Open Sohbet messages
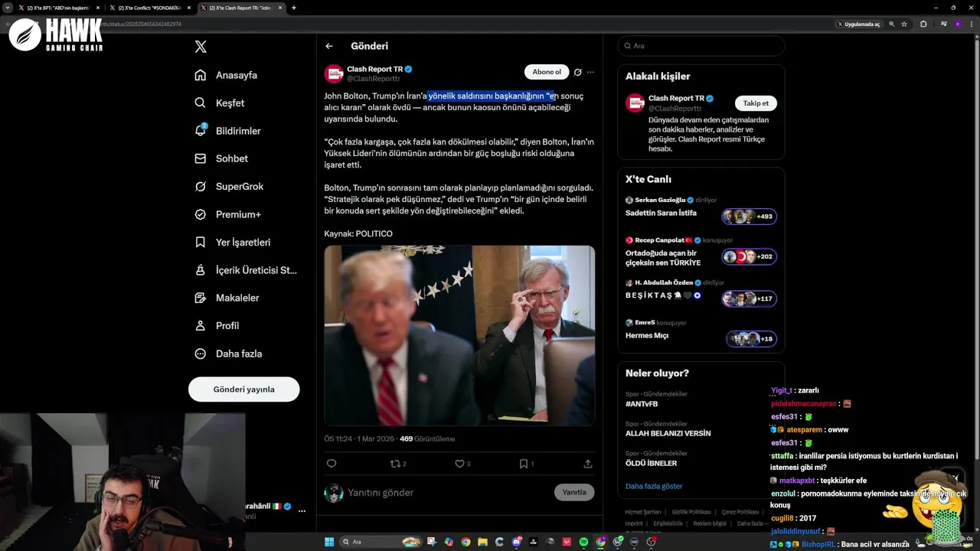Viewport: 980px width, 551px height. coord(222,158)
